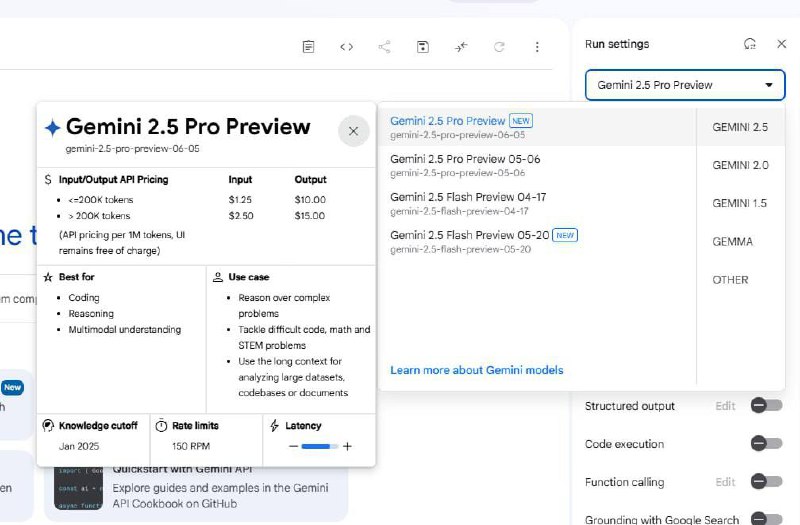Click the share prompt icon
This screenshot has height=525, width=800.
(384, 47)
